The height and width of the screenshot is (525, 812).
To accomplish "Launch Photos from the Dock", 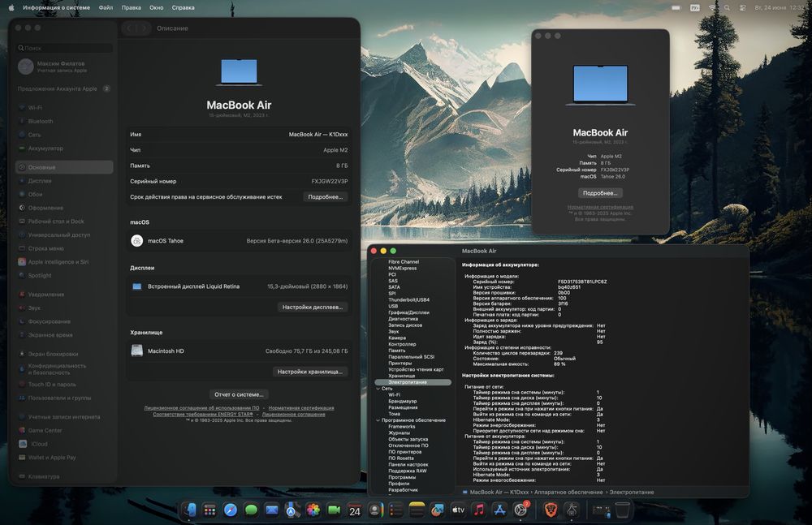I will point(313,510).
